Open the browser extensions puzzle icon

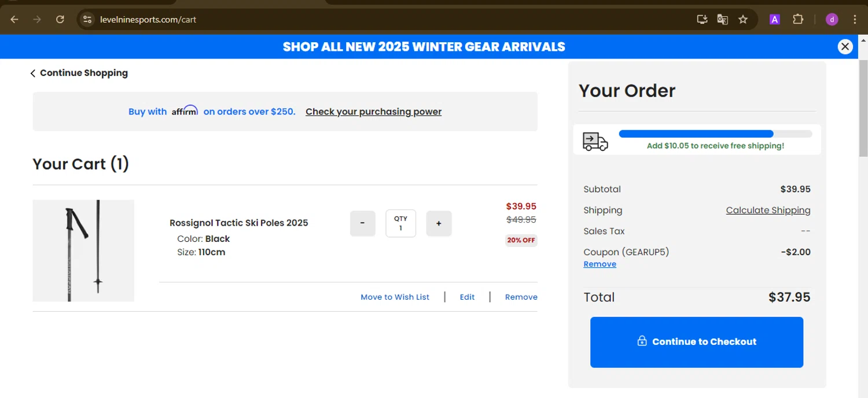pos(798,20)
